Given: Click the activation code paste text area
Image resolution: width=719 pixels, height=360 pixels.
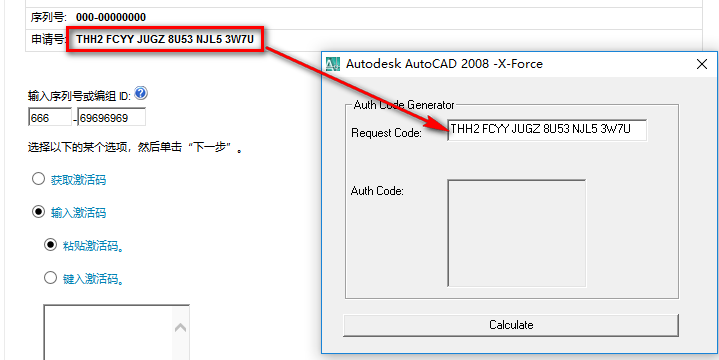Looking at the screenshot, I should click(x=108, y=332).
